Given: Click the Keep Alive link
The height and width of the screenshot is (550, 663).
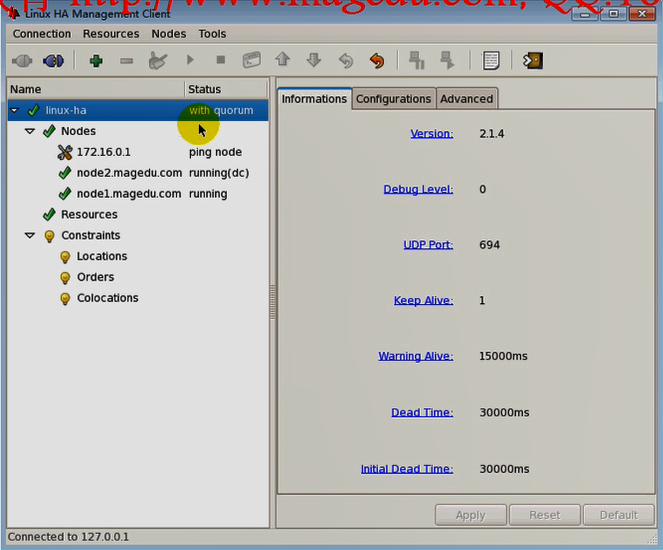Looking at the screenshot, I should [423, 301].
